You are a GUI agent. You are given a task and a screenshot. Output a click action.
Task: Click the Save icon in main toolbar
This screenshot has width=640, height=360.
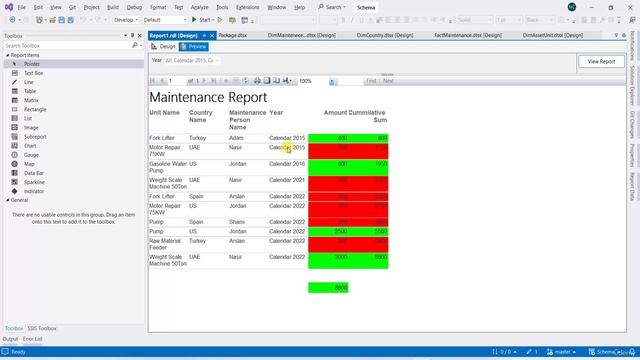tap(62, 20)
